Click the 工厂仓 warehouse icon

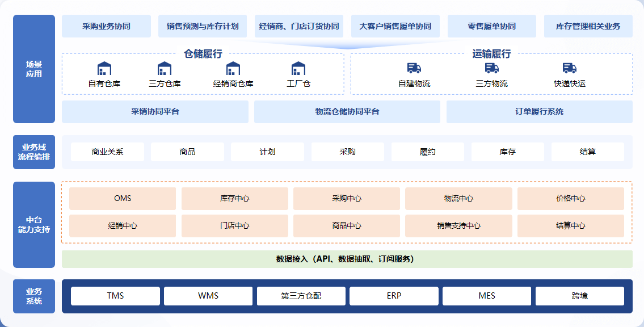[x=298, y=69]
